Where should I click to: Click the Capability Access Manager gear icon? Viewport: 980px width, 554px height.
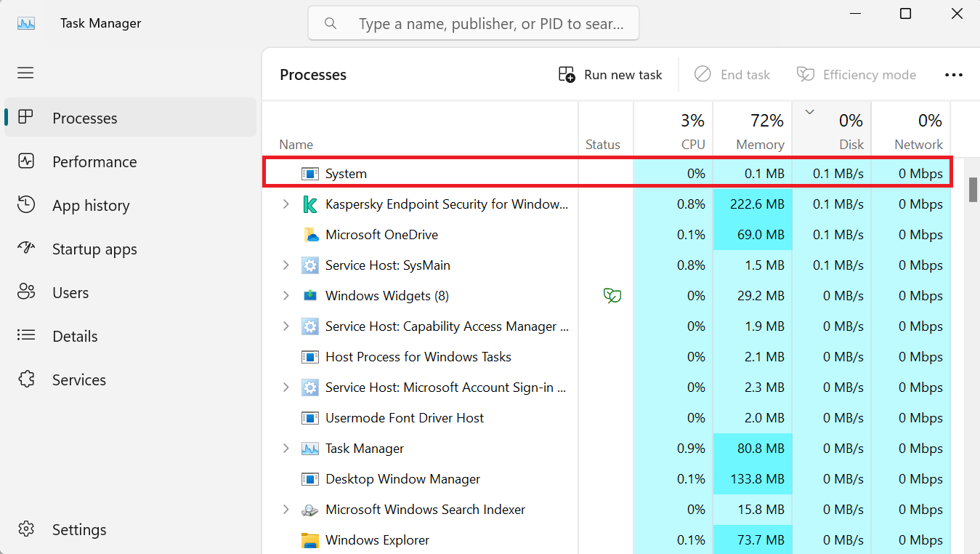310,326
